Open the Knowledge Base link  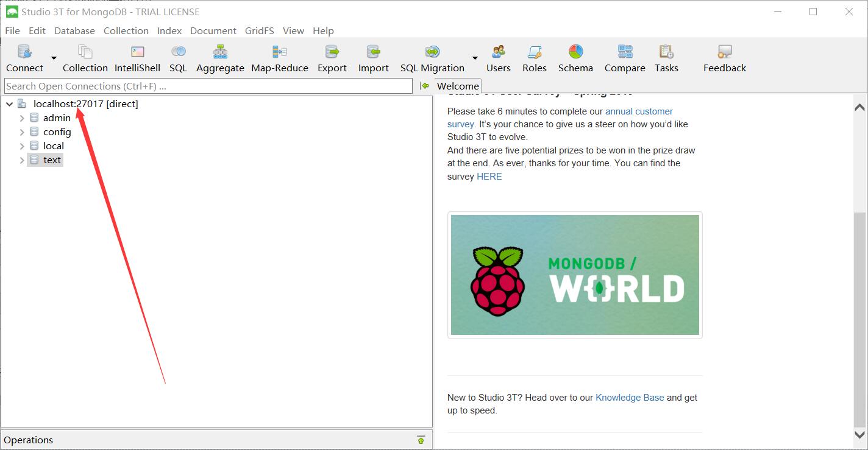[x=630, y=398]
